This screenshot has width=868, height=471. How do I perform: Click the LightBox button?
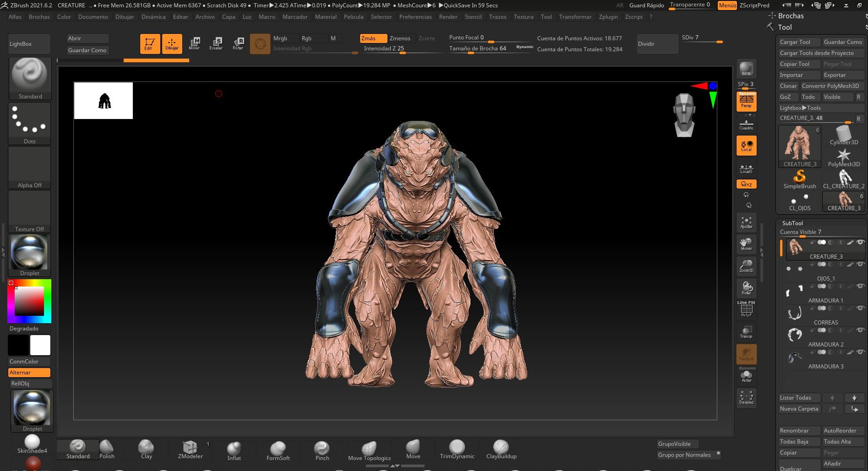tap(29, 44)
